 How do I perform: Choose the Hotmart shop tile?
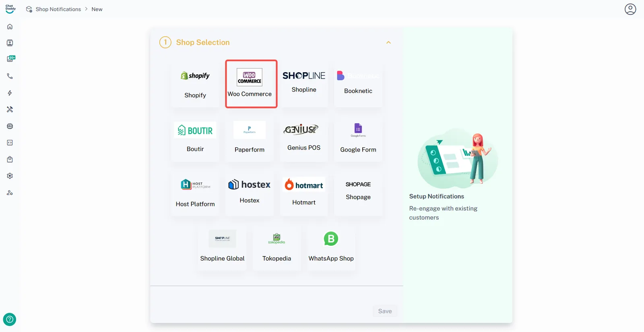click(x=304, y=192)
